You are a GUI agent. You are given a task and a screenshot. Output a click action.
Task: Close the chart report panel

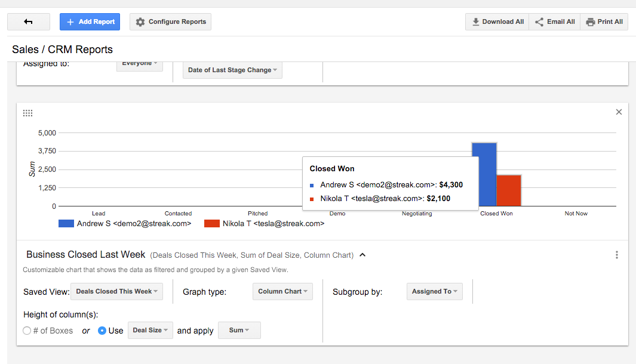(x=619, y=112)
